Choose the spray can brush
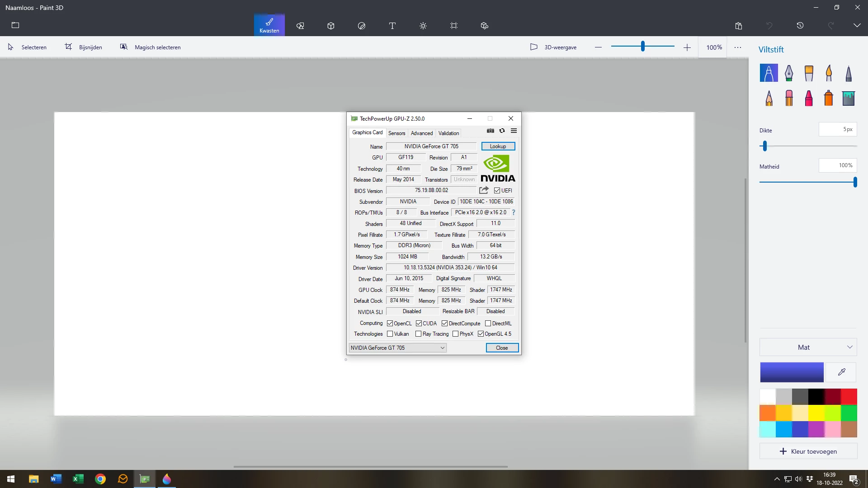 coord(829,98)
